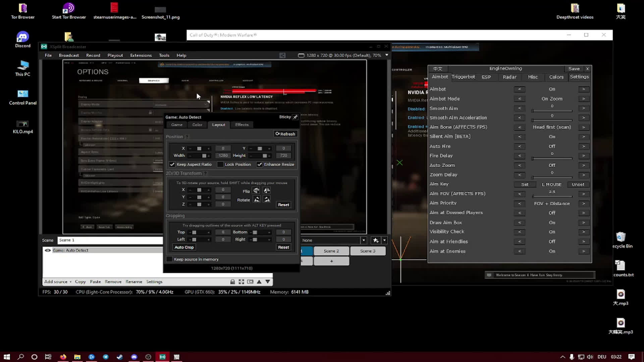Rotate source right icon
The image size is (644, 362).
pos(267,199)
